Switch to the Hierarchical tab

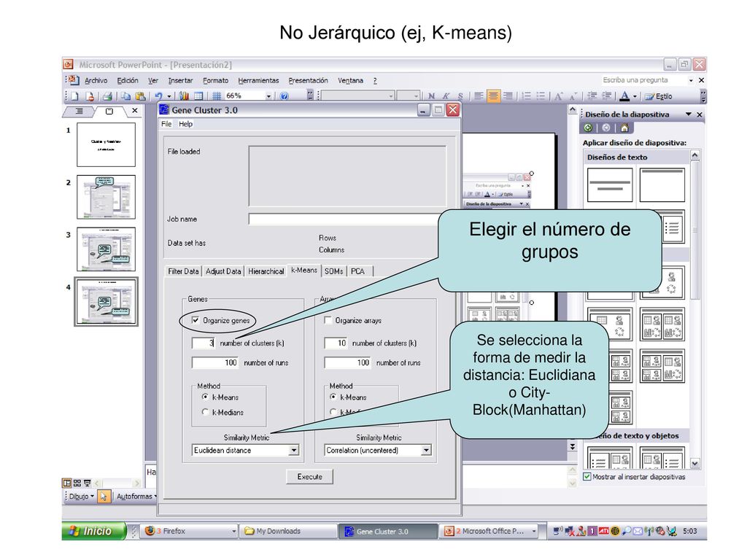266,271
